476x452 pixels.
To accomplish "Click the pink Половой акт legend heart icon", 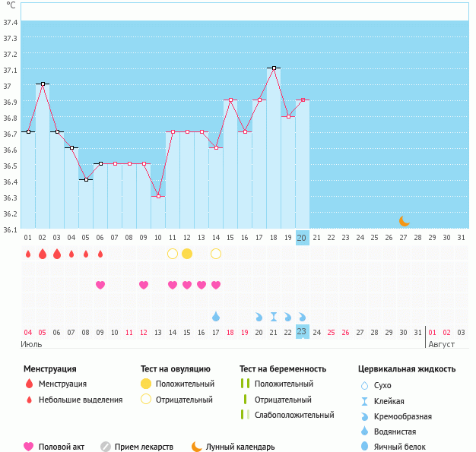I will click(x=30, y=447).
